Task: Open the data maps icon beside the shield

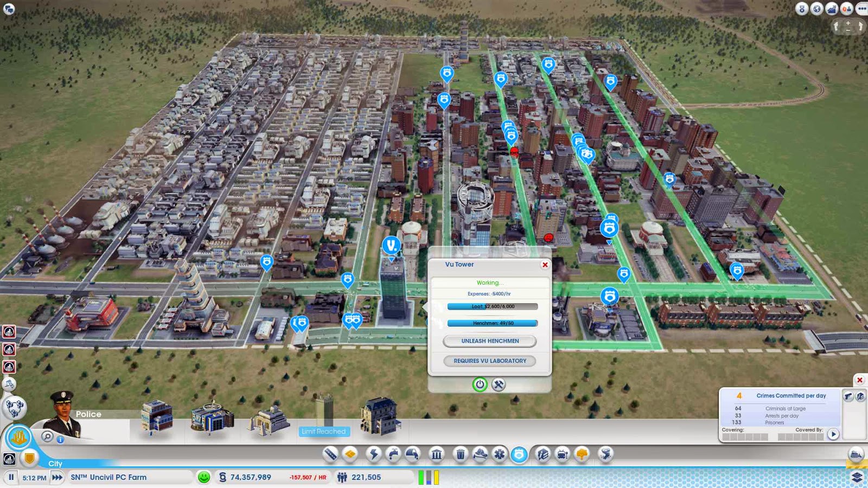Action: (9, 459)
